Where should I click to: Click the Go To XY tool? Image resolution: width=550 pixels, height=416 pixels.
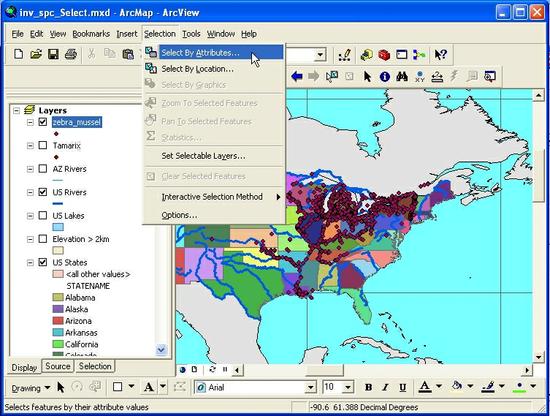(x=420, y=76)
